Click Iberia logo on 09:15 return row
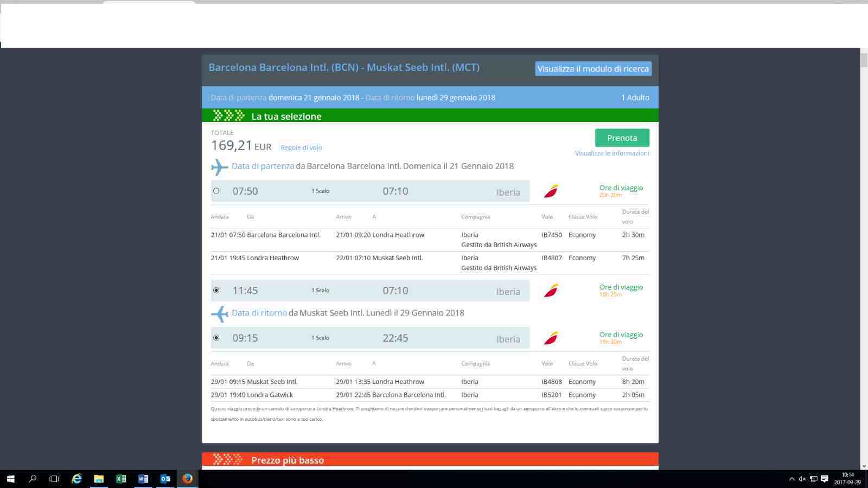The image size is (868, 488). pos(551,338)
